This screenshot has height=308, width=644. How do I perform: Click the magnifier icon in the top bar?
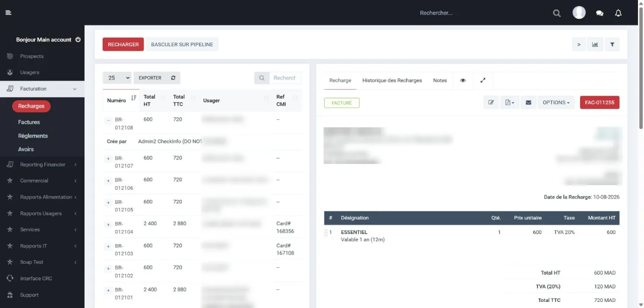pyautogui.click(x=556, y=13)
